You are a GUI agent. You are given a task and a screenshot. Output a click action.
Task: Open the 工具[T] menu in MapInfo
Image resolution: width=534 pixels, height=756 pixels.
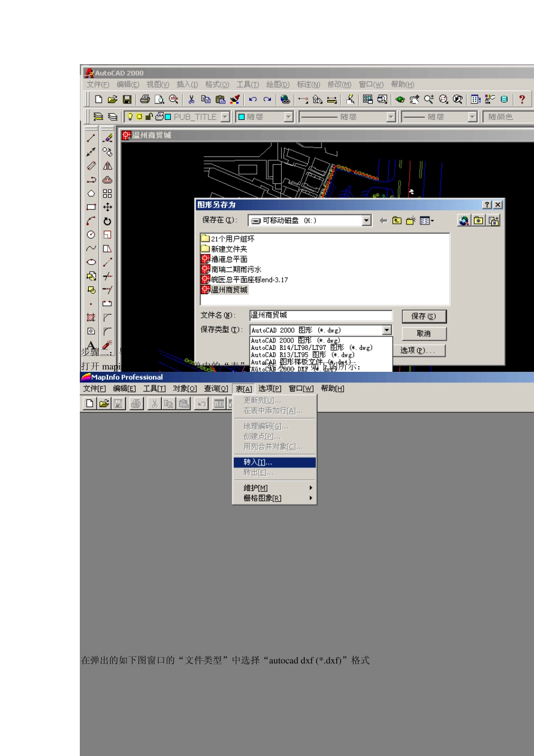[x=154, y=389]
